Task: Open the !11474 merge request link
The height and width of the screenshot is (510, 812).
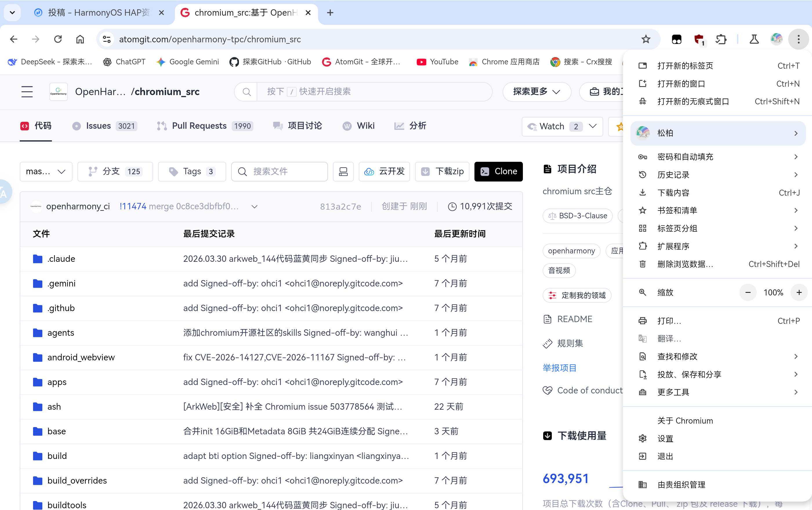Action: point(133,206)
